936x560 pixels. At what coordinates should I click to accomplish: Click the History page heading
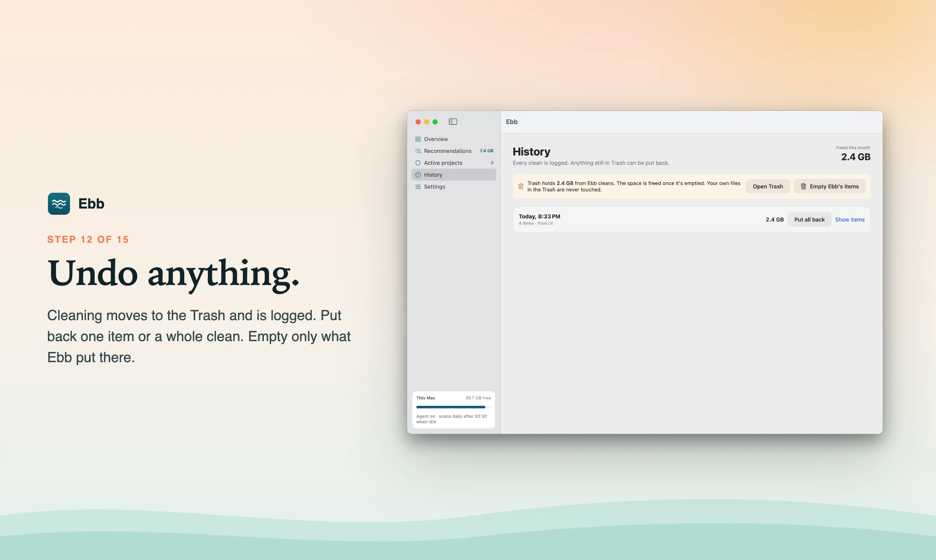point(531,152)
